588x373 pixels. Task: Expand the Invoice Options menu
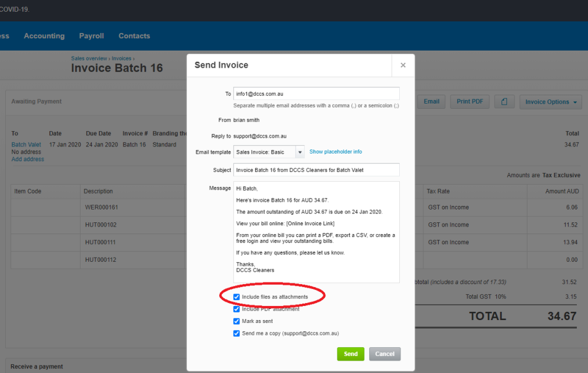point(550,102)
